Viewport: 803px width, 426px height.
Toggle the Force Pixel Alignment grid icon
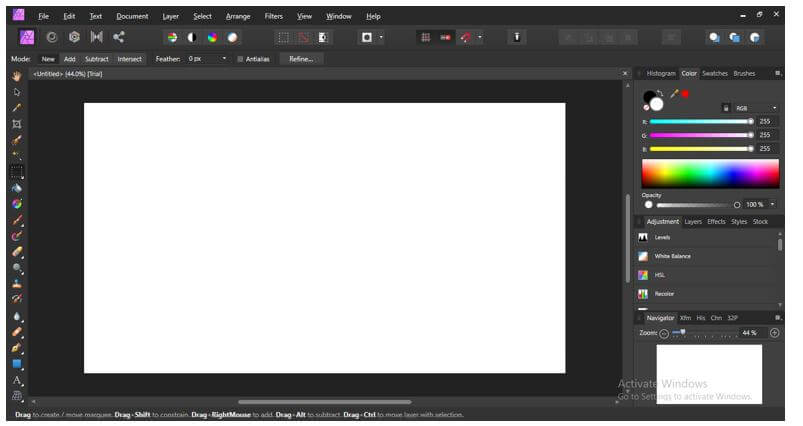click(426, 37)
